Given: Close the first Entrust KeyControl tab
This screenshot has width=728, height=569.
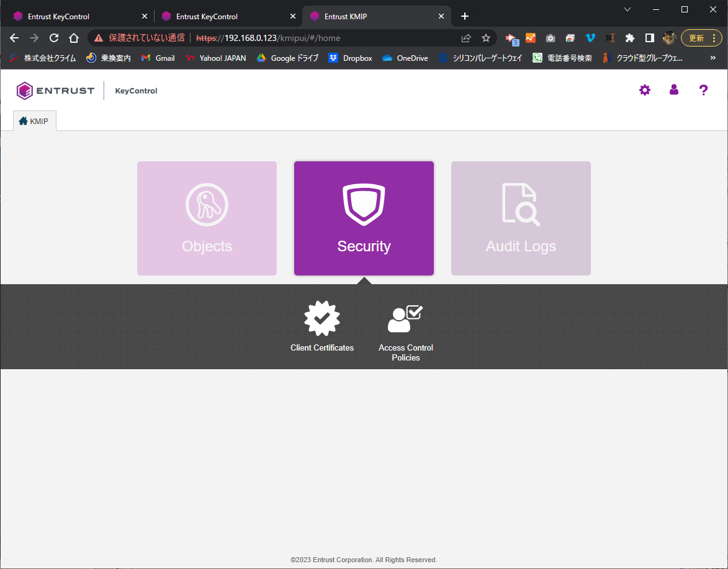Looking at the screenshot, I should pyautogui.click(x=145, y=16).
